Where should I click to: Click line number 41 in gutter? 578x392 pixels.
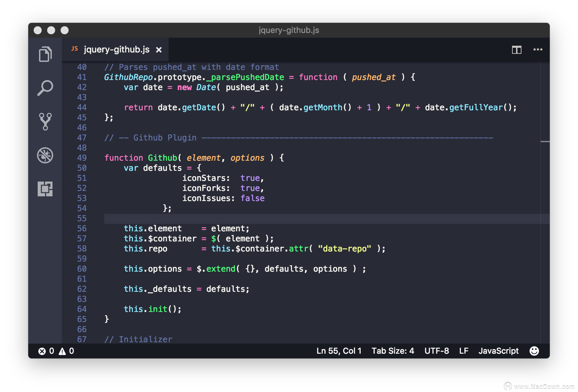coord(82,77)
